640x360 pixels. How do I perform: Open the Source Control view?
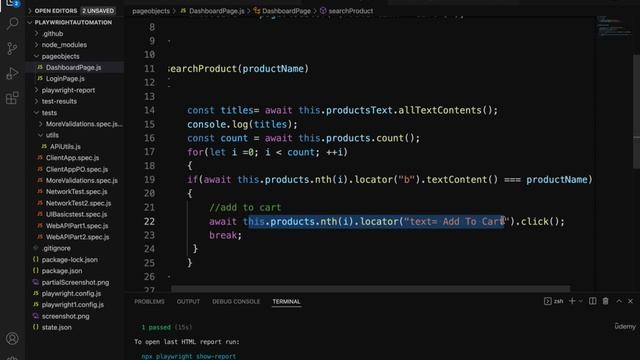pyautogui.click(x=12, y=49)
